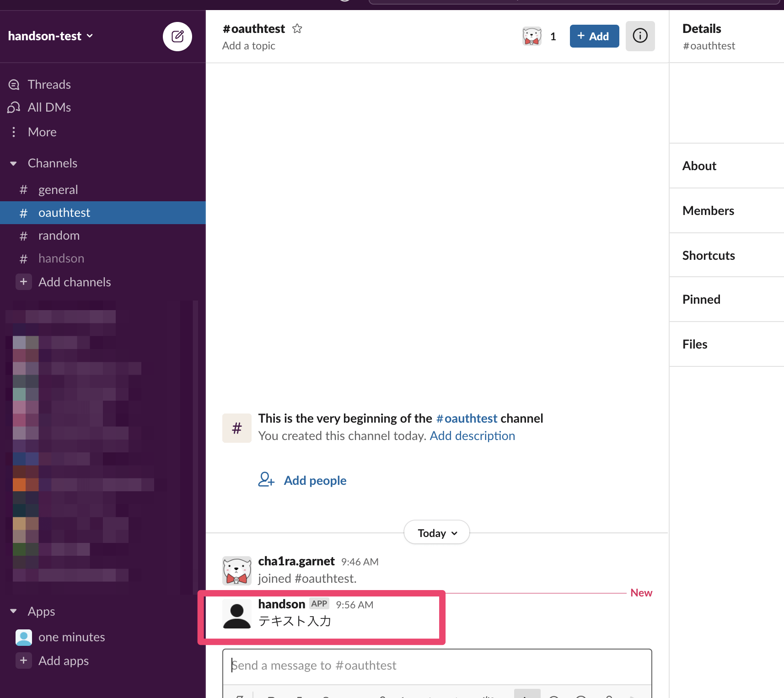Image resolution: width=784 pixels, height=698 pixels.
Task: Expand the Pinned section in Details
Action: [x=726, y=300]
